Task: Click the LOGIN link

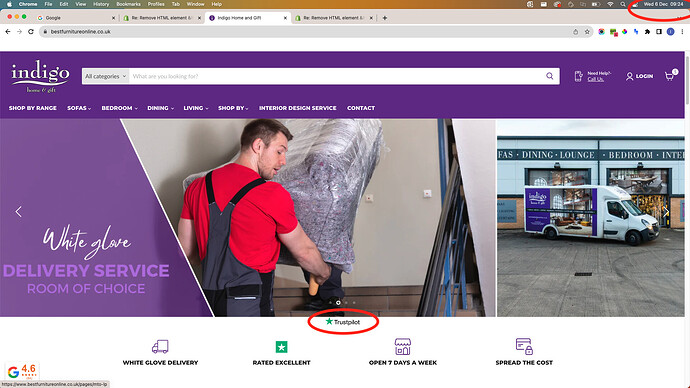Action: point(639,76)
